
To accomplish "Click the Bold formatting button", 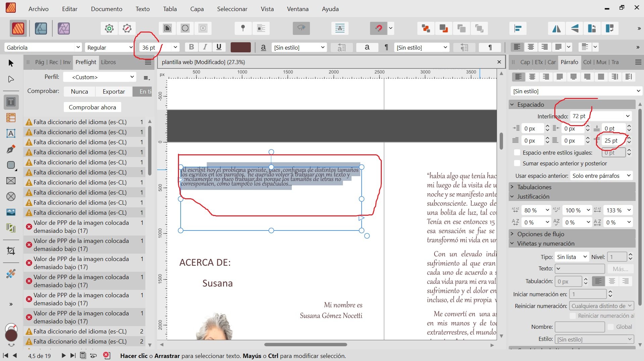I will click(191, 47).
